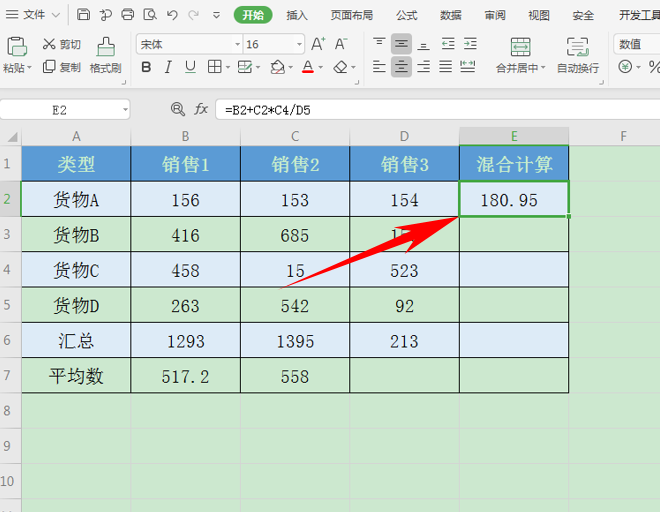Click the Save icon in quick toolbar
This screenshot has height=512, width=660.
click(x=83, y=15)
